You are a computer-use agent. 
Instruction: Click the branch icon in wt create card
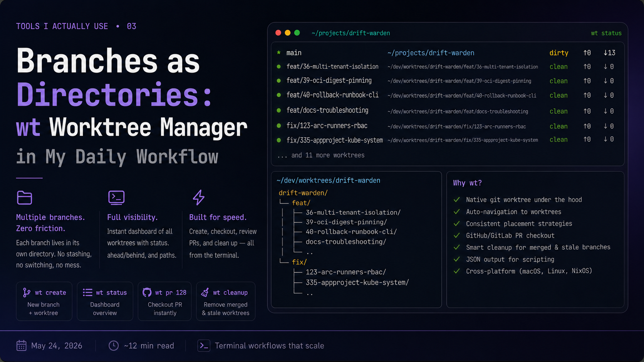[x=26, y=292]
